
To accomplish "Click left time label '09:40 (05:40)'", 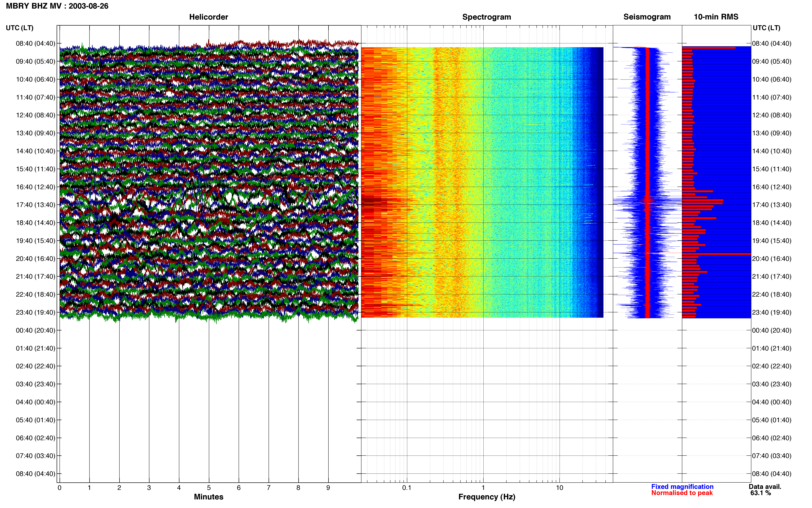I will tap(36, 61).
